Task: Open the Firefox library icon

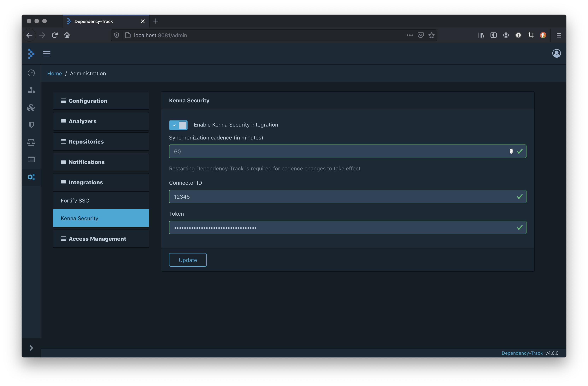Action: [x=481, y=35]
